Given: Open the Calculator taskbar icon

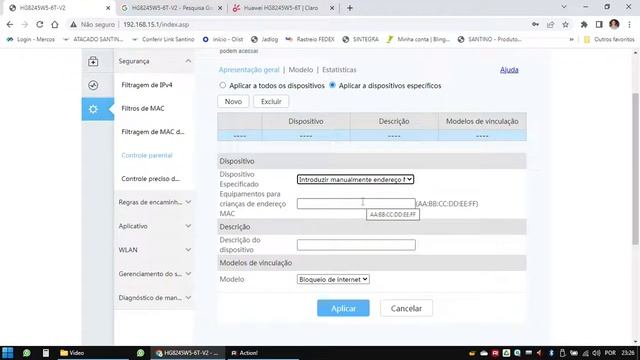Looking at the screenshot, I should (x=46, y=353).
